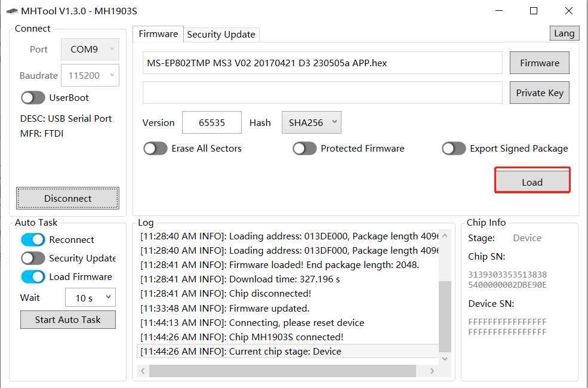Open the COM9 port dropdown
Image resolution: width=588 pixels, height=388 pixels.
point(90,49)
